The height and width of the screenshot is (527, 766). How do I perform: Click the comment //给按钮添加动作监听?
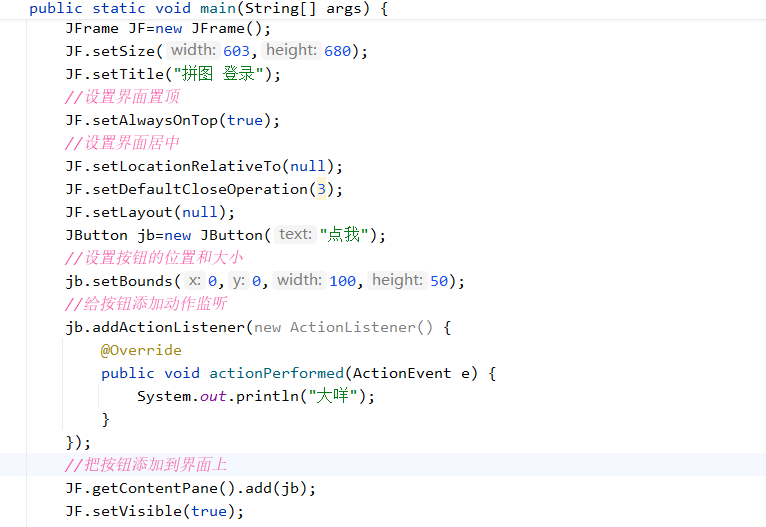(146, 303)
